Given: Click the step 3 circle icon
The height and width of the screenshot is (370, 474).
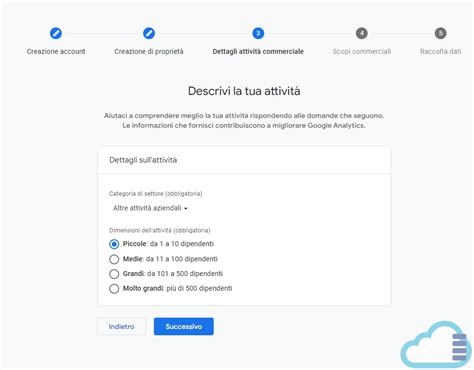Looking at the screenshot, I should point(258,33).
